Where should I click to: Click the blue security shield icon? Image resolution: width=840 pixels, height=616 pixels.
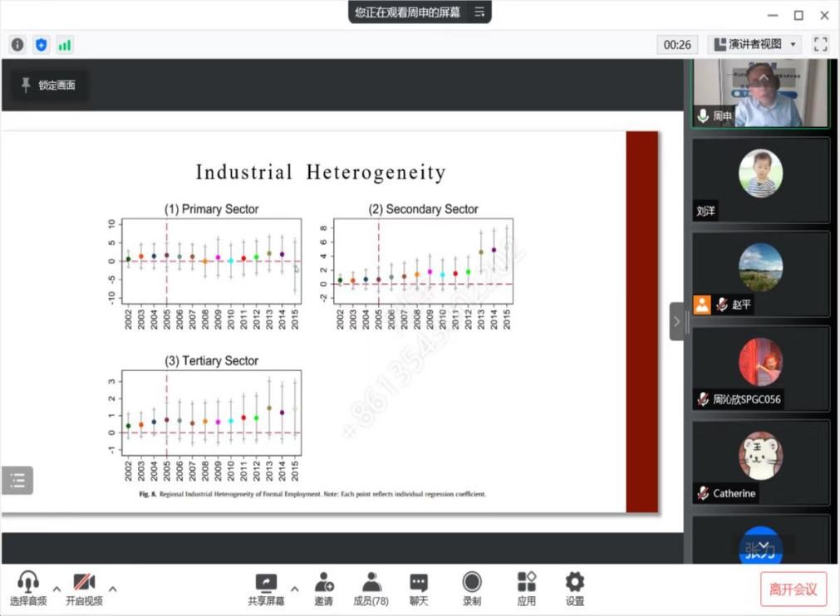point(41,45)
